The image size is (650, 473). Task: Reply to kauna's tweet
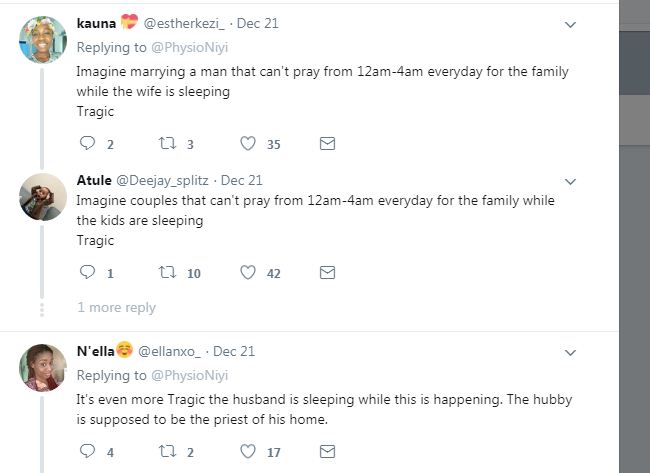point(86,144)
